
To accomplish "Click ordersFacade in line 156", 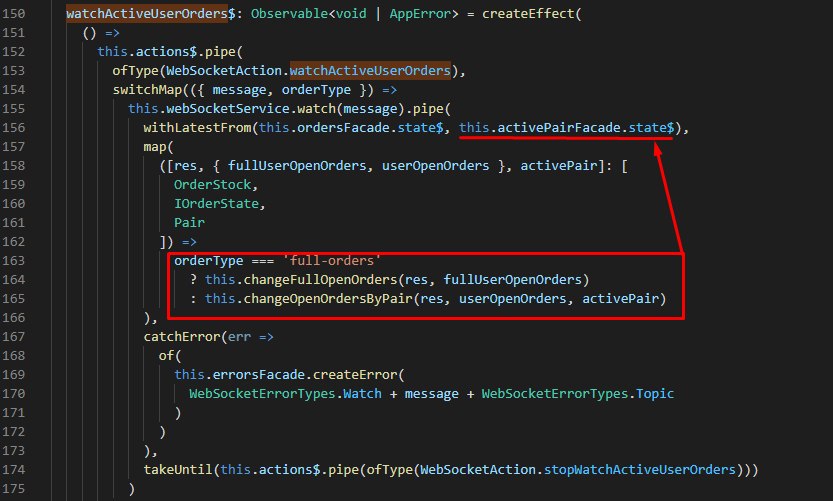I will [x=343, y=128].
